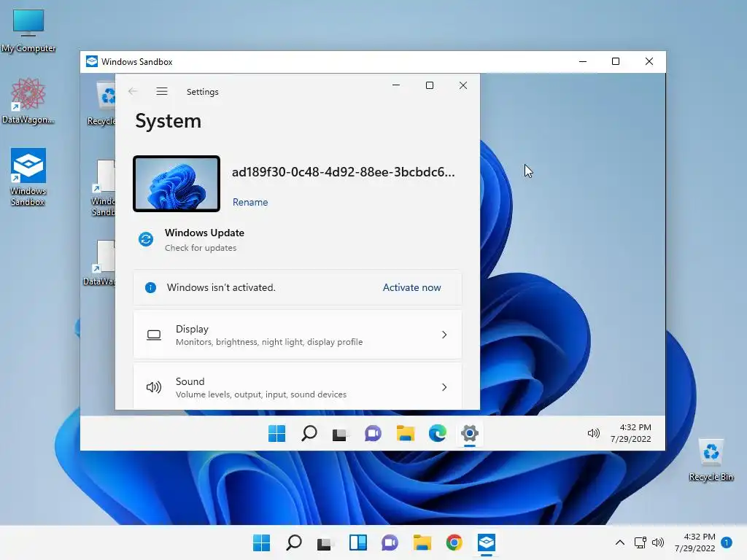Close the Settings window
This screenshot has width=747, height=560.
tap(463, 85)
